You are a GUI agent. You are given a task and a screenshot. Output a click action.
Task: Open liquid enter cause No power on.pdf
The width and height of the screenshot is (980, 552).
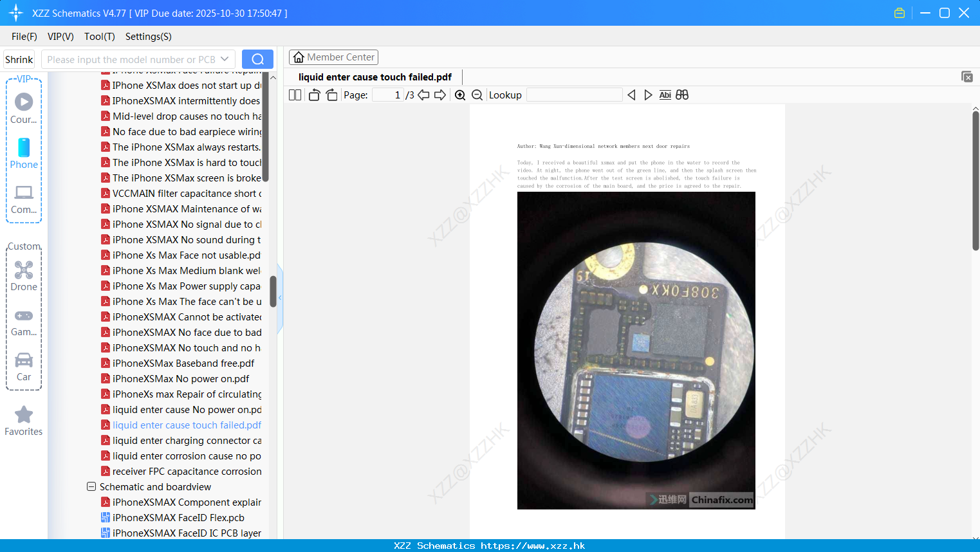tap(181, 410)
